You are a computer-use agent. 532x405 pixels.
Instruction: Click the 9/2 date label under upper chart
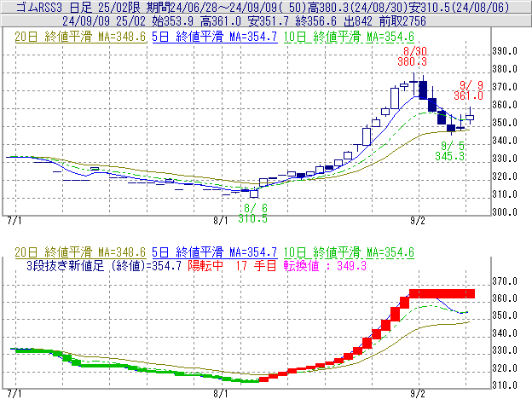point(418,221)
